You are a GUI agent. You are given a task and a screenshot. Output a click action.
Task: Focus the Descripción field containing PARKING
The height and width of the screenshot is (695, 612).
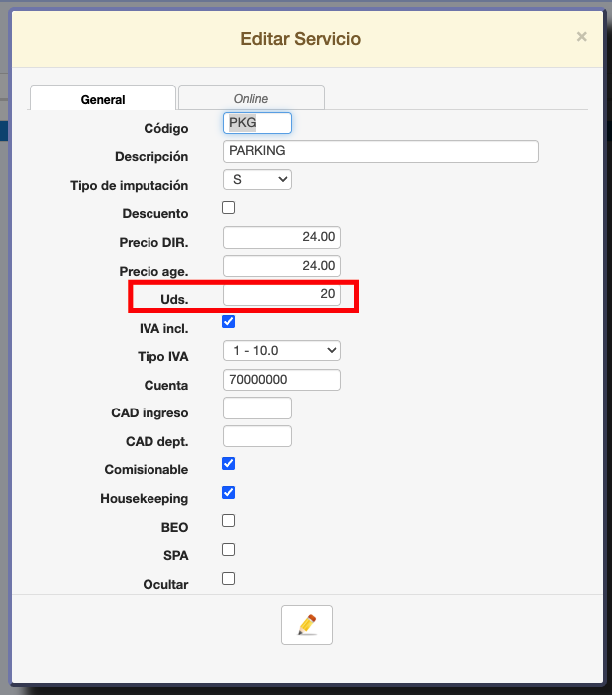click(x=381, y=151)
